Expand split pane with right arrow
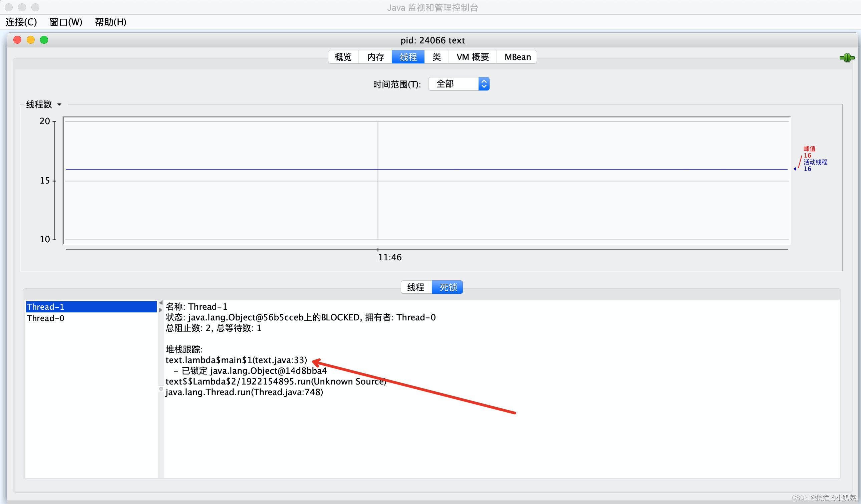861x504 pixels. tap(161, 310)
